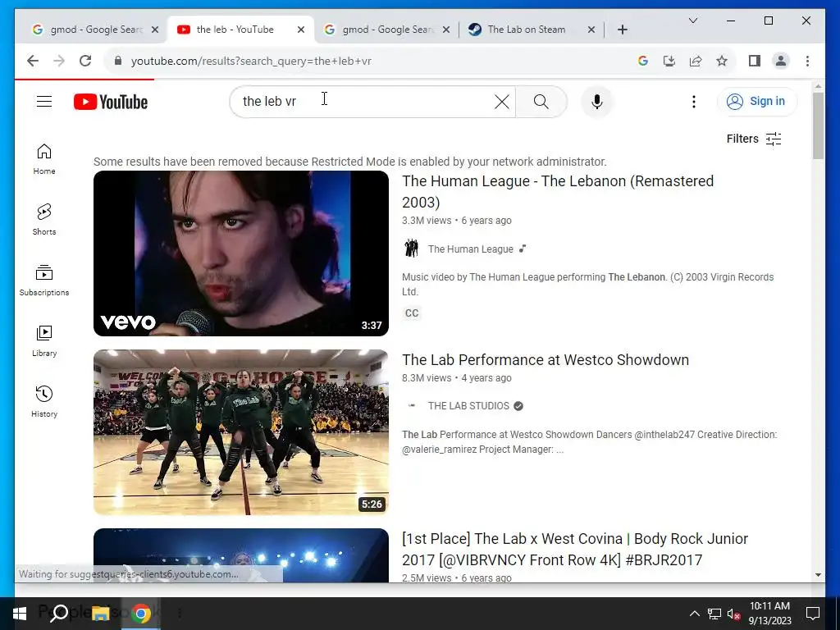The width and height of the screenshot is (840, 630).
Task: Close The Lab on Steam tab
Action: click(591, 30)
